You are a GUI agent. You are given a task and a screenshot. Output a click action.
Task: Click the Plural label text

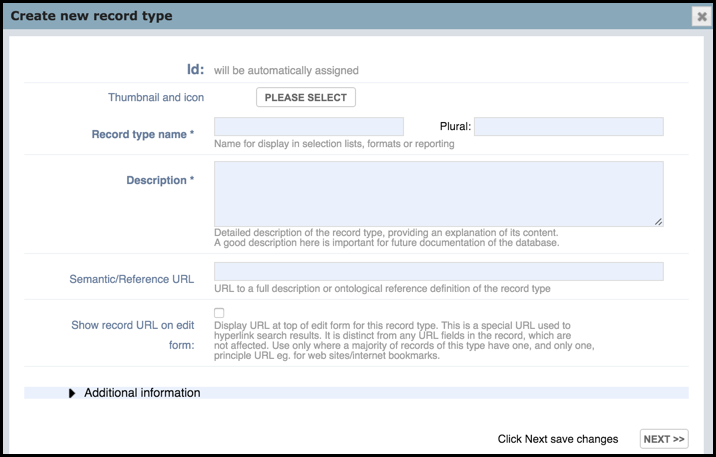point(455,126)
